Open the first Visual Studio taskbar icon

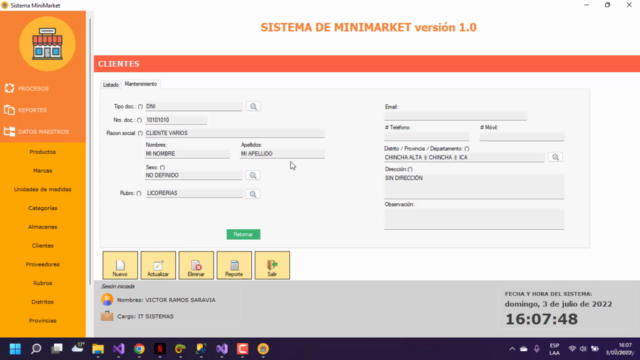coord(118,349)
